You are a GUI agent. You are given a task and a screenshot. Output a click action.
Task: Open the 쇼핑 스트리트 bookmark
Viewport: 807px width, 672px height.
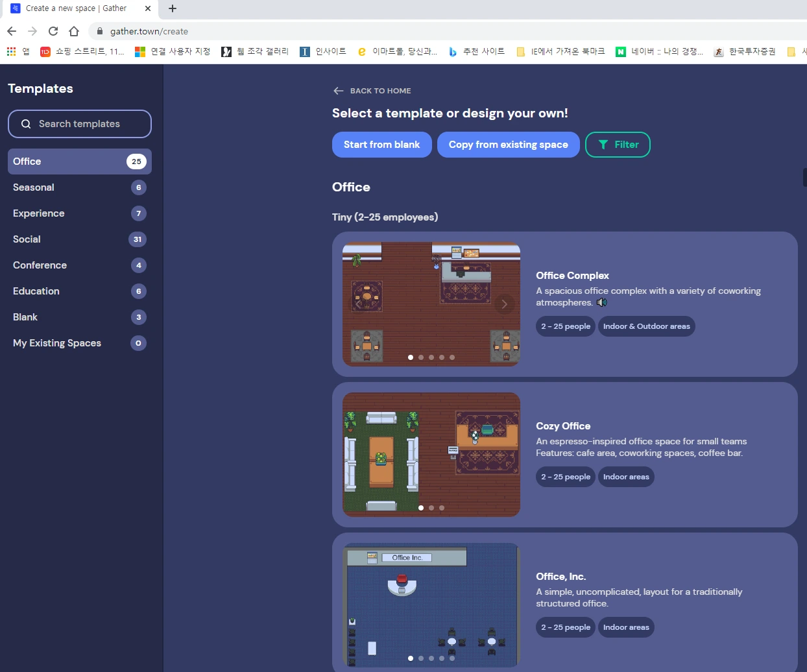pos(82,51)
